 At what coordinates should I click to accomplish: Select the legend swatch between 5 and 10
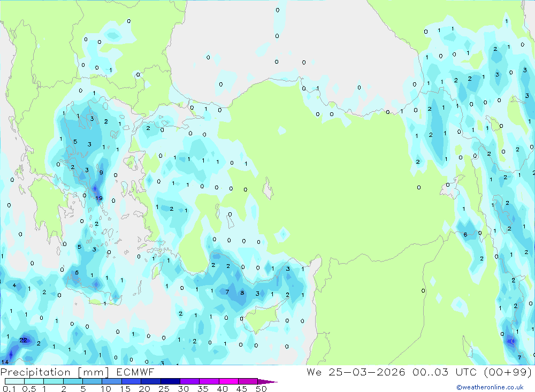[92, 381]
